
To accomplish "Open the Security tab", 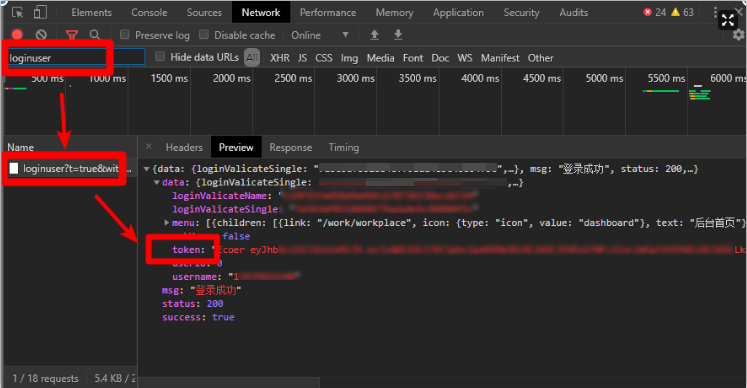I will 521,12.
